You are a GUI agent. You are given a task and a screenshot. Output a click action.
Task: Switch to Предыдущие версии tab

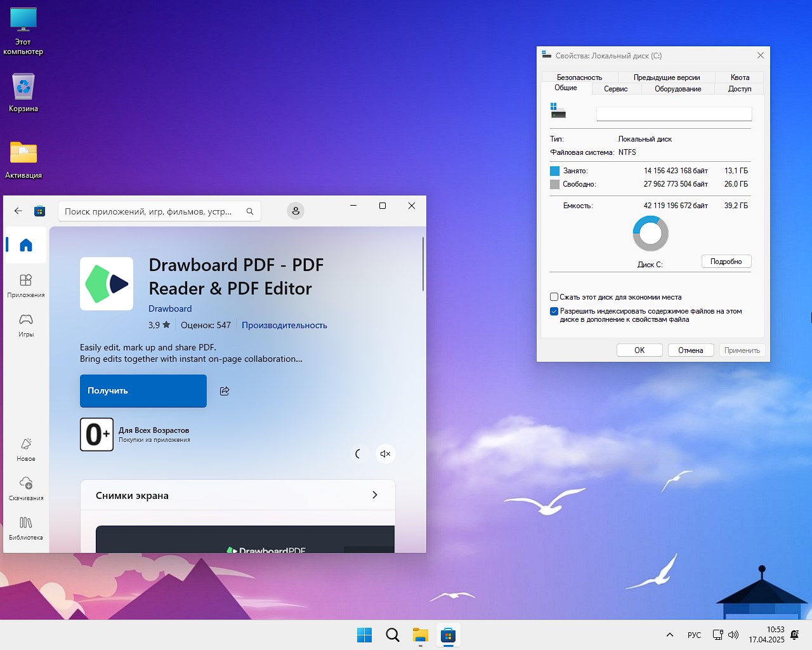[x=667, y=77]
